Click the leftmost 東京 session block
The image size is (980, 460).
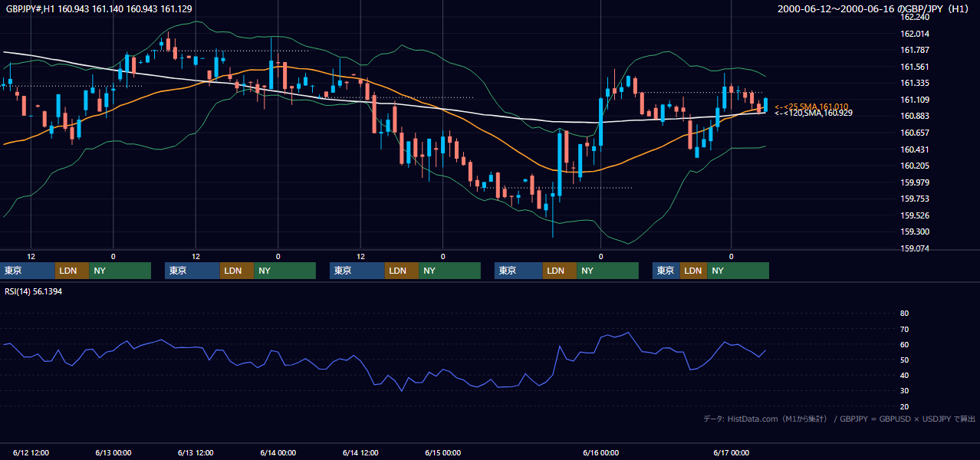pos(28,271)
